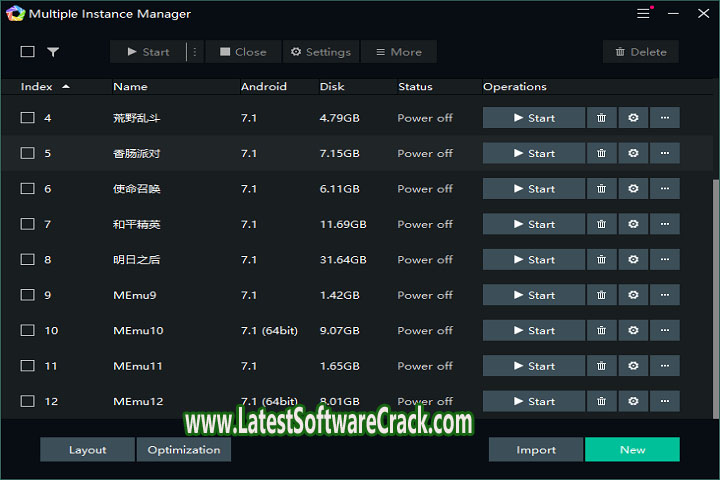Click trash icon for instance index 8

tap(601, 260)
